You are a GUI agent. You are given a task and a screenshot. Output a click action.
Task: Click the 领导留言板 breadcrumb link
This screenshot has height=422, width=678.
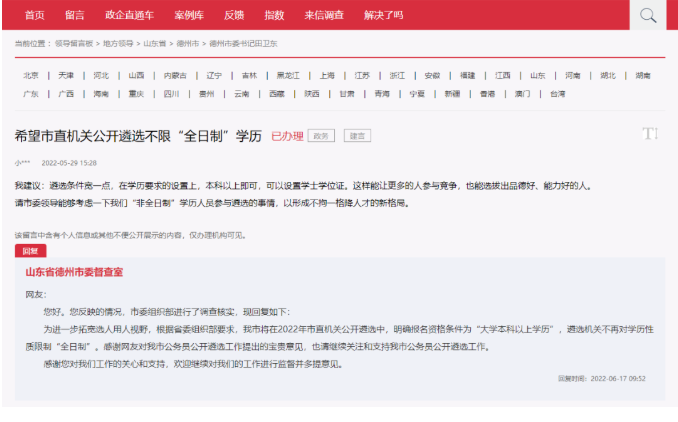pyautogui.click(x=74, y=44)
